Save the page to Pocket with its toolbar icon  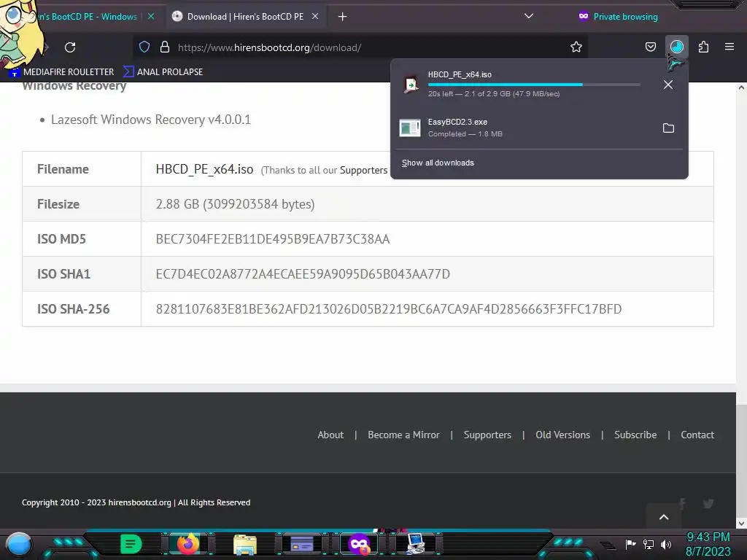pos(650,47)
